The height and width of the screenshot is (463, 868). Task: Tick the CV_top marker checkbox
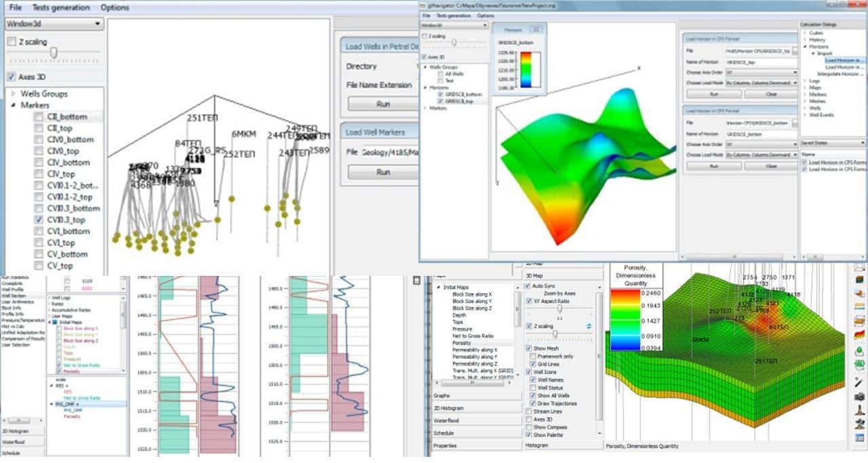[39, 266]
